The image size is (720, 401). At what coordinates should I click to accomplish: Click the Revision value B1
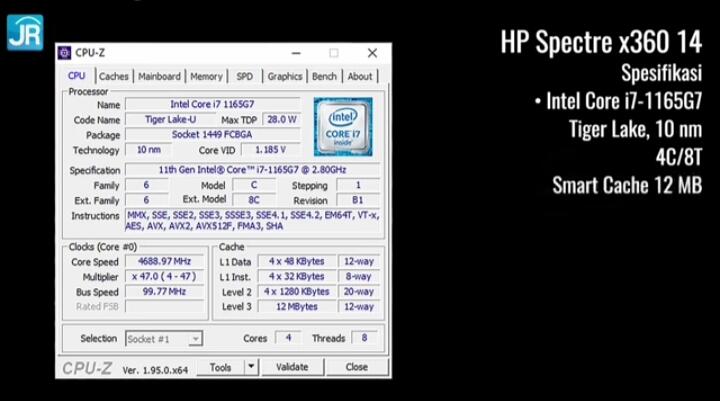pyautogui.click(x=358, y=200)
